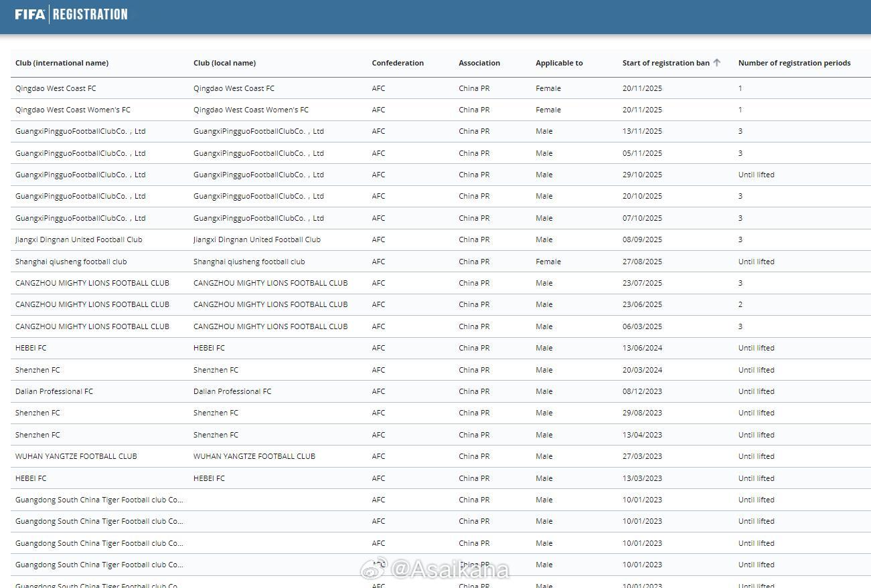The height and width of the screenshot is (588, 871).
Task: Sort by Club (local name) column header
Action: point(224,63)
